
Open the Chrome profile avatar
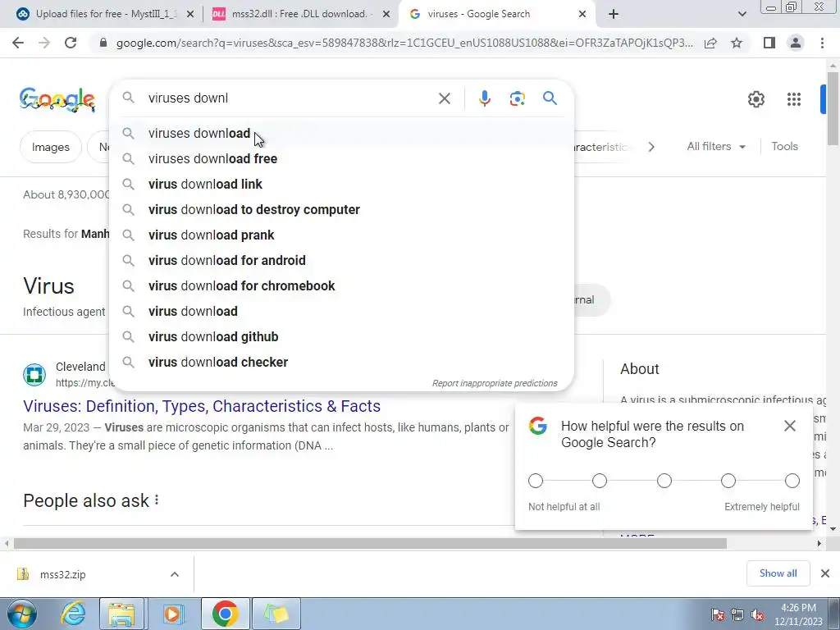[796, 43]
